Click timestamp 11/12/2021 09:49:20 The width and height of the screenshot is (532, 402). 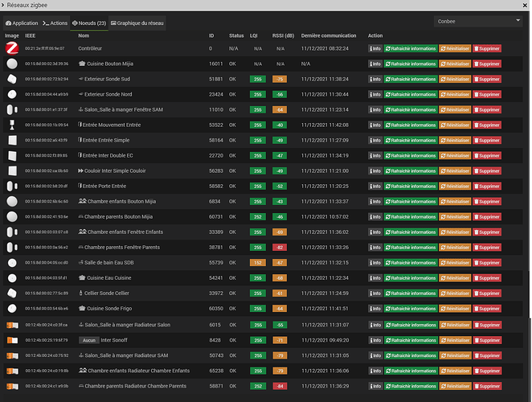coord(325,340)
